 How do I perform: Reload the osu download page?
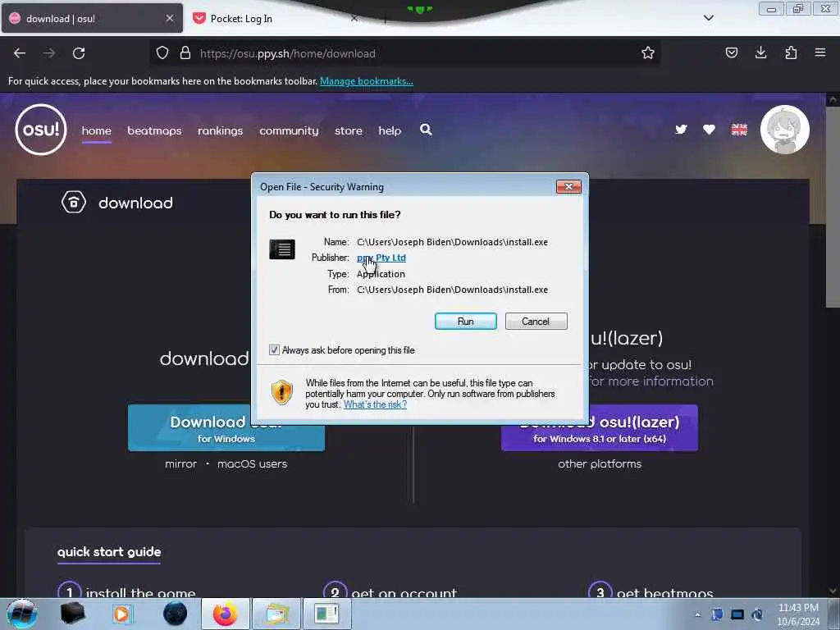click(x=79, y=53)
